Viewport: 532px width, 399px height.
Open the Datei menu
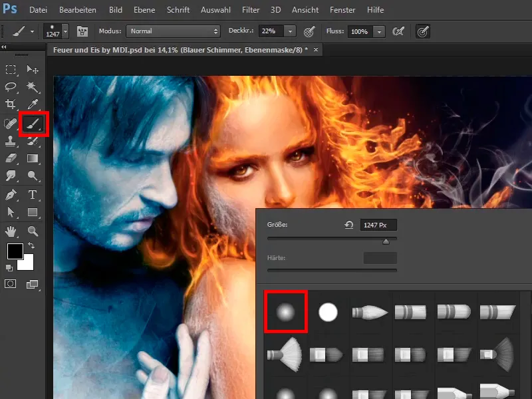38,10
